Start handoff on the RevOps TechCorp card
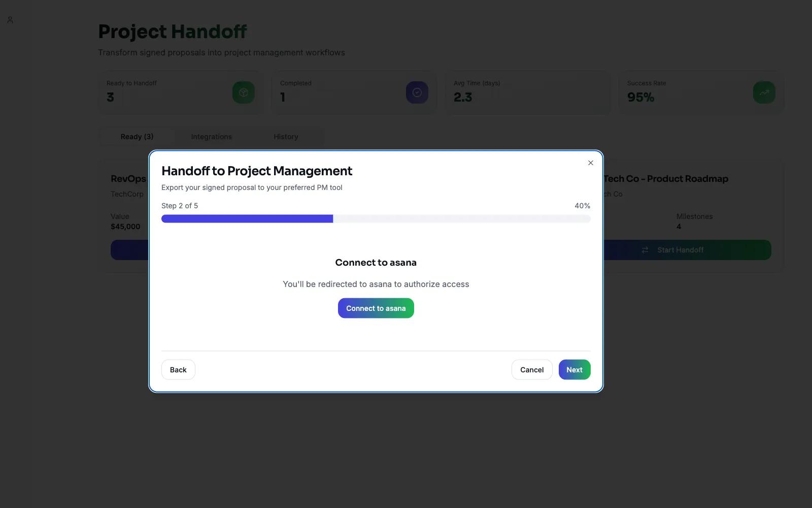Screen dimensions: 812x508 tap(130, 250)
